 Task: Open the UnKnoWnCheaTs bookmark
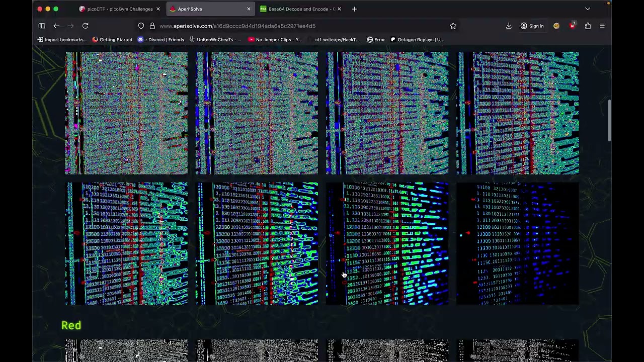click(215, 40)
